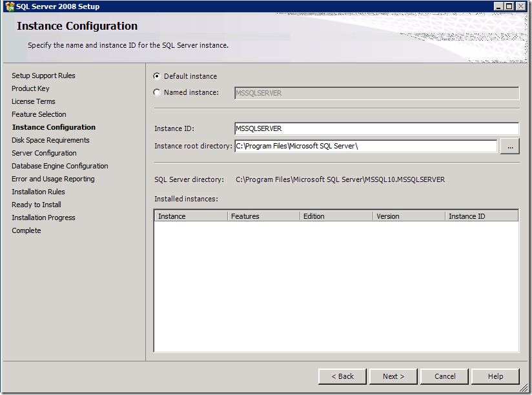Image resolution: width=532 pixels, height=395 pixels.
Task: Select the Default instance radio button
Action: coord(157,76)
